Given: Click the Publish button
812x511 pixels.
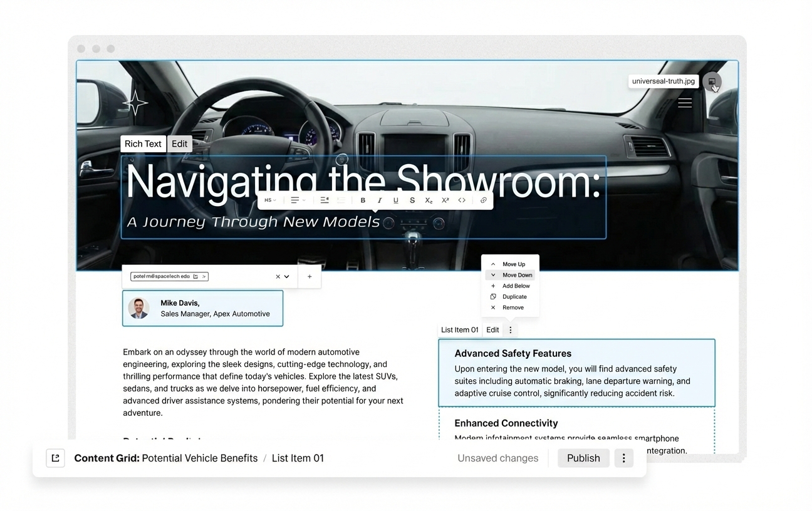Looking at the screenshot, I should point(583,458).
